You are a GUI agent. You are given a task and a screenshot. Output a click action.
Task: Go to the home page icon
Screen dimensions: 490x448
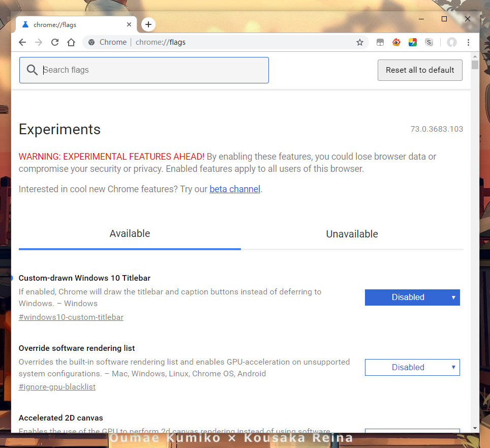click(71, 42)
